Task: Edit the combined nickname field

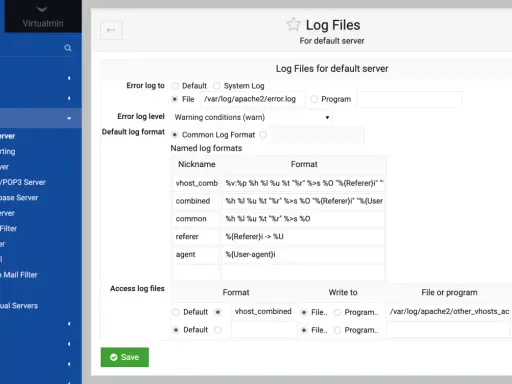Action: [196, 201]
